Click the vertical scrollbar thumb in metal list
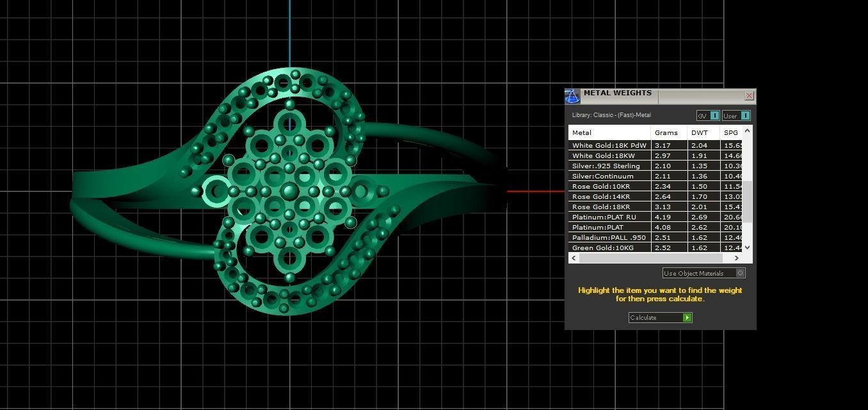 point(747,201)
